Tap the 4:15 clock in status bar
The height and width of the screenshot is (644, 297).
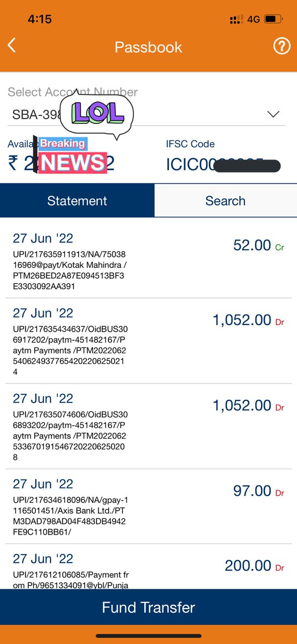click(40, 19)
